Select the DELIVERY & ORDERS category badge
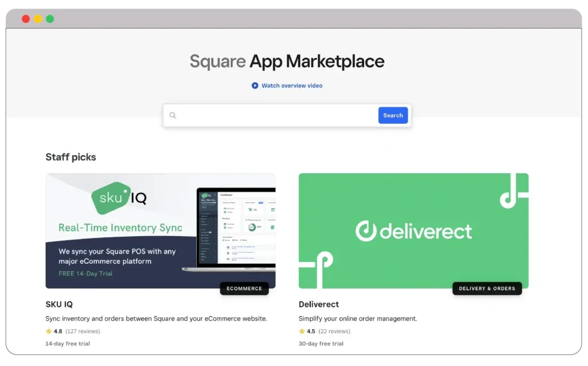 pos(487,288)
